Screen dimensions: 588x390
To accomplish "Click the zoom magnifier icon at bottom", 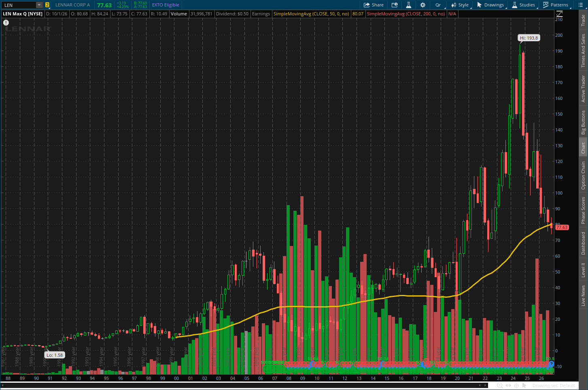I will coord(500,386).
